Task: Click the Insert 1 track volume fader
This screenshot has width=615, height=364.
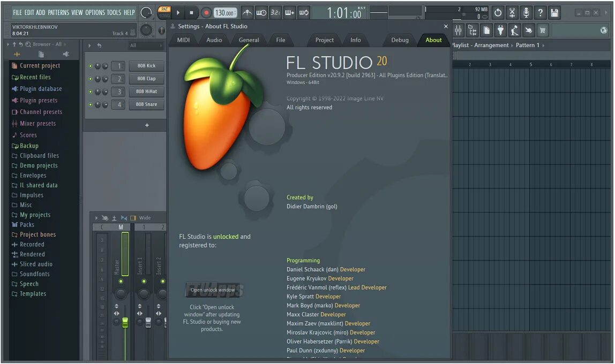Action: [148, 322]
